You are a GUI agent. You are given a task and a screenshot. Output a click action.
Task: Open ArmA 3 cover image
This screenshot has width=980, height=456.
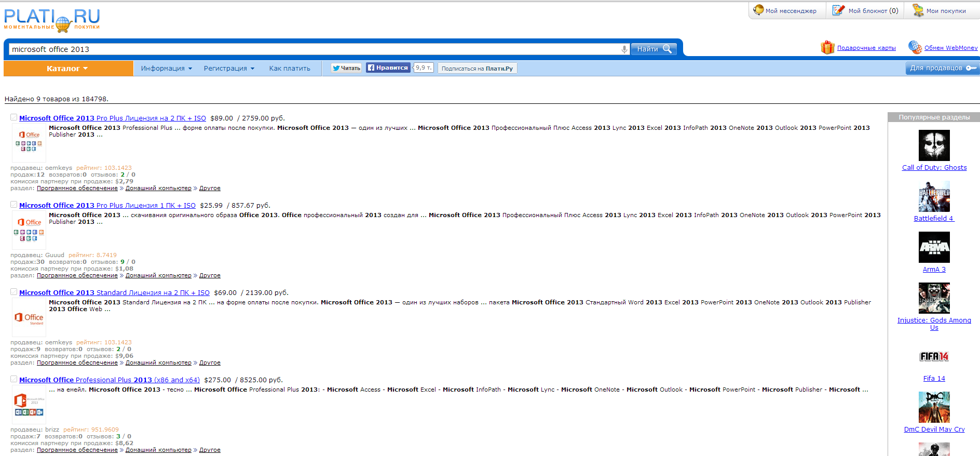tap(934, 247)
